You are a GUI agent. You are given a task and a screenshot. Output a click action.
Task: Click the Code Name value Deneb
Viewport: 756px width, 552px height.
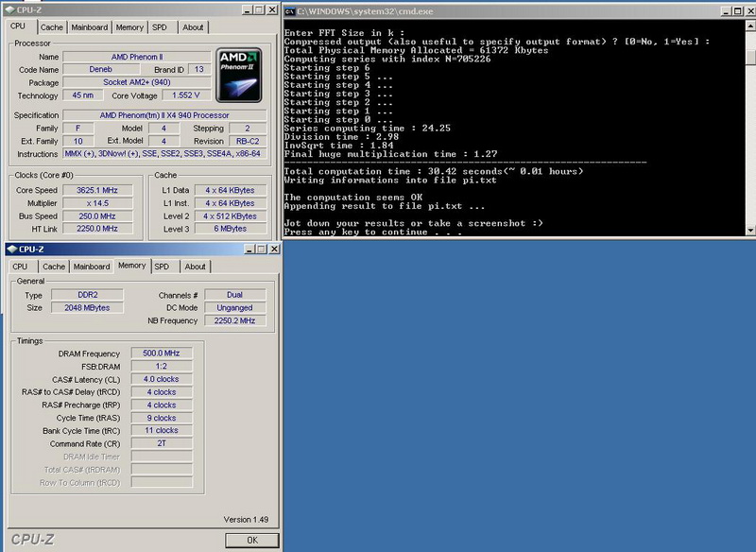[101, 69]
